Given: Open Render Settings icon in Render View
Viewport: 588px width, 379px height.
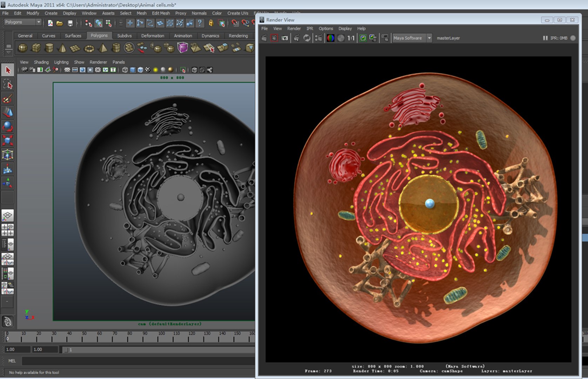Looking at the screenshot, I should (319, 38).
